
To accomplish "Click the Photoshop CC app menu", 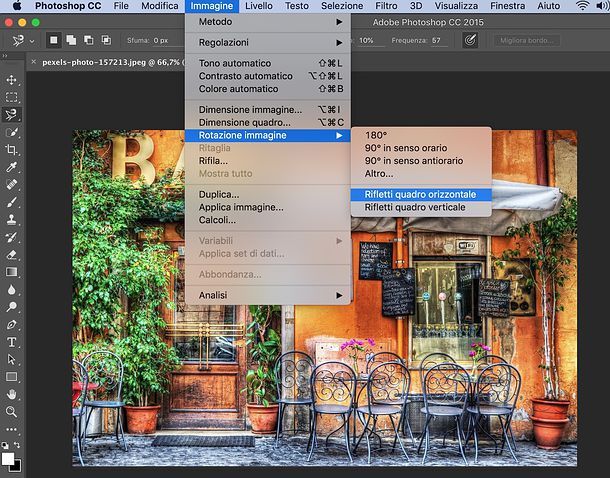I will tap(68, 6).
